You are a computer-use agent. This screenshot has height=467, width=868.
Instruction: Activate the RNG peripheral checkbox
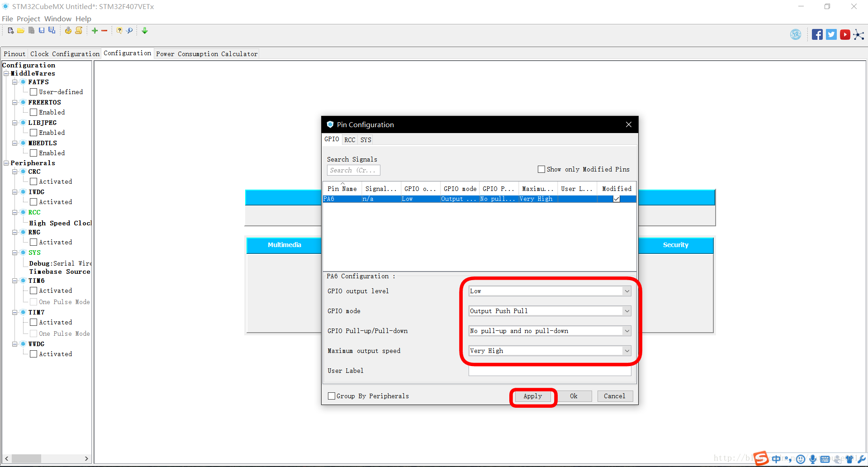point(33,242)
